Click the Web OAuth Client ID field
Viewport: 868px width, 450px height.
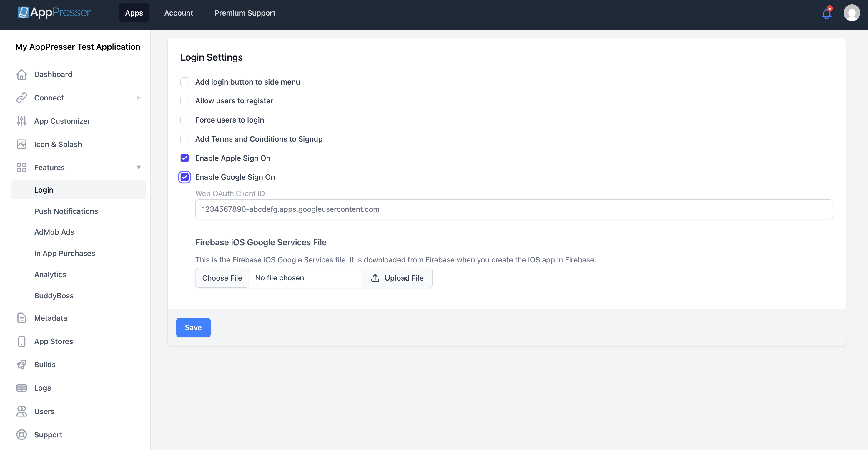513,209
